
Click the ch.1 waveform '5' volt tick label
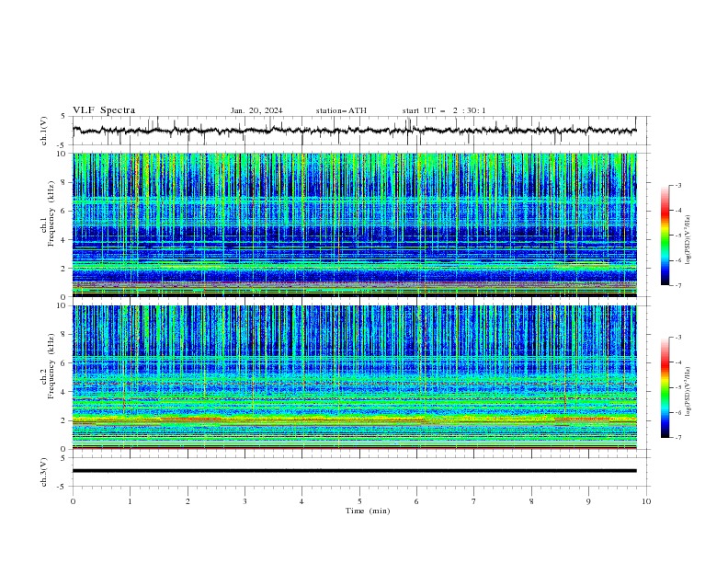click(x=63, y=116)
